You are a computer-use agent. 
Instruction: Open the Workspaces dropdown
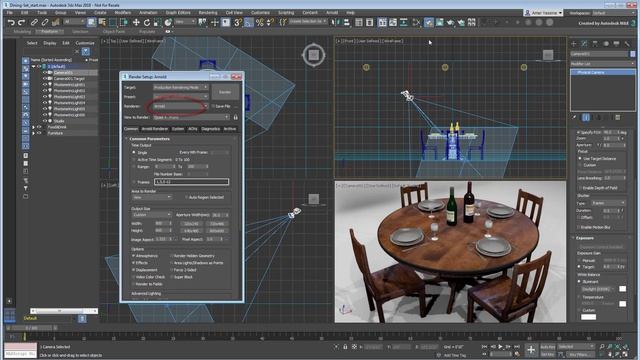point(615,13)
